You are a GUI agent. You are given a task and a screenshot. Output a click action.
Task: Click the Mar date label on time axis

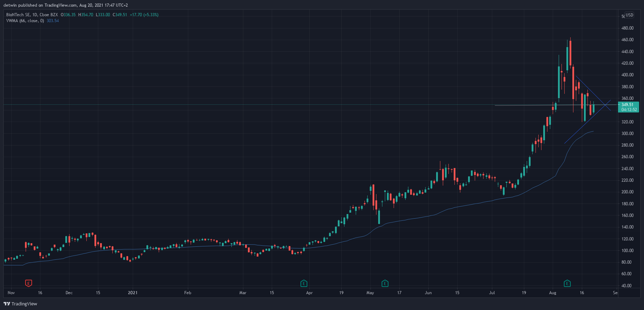point(243,293)
